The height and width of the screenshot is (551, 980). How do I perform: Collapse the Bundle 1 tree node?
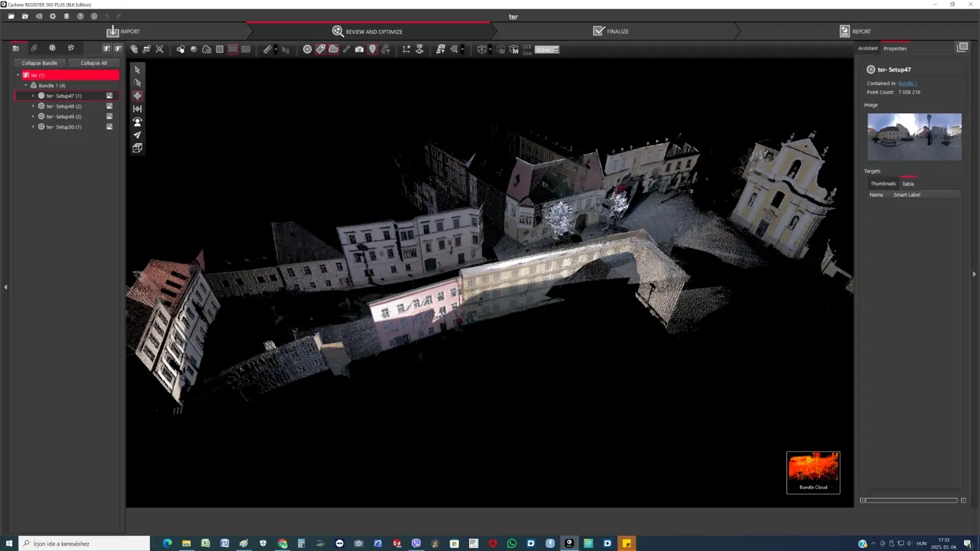click(x=26, y=86)
